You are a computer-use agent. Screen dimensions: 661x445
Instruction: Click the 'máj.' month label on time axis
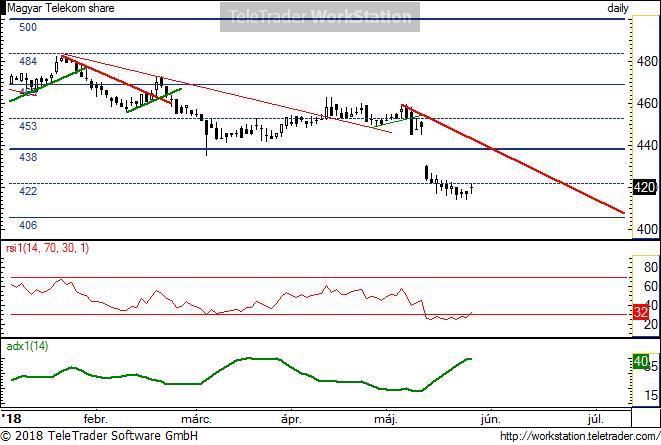click(x=386, y=419)
